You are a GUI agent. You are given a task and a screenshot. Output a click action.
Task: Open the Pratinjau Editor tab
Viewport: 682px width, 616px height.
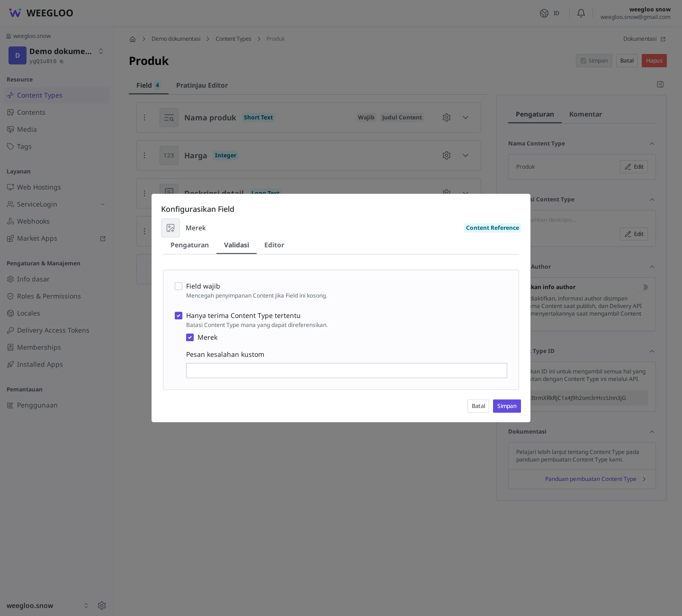[202, 85]
